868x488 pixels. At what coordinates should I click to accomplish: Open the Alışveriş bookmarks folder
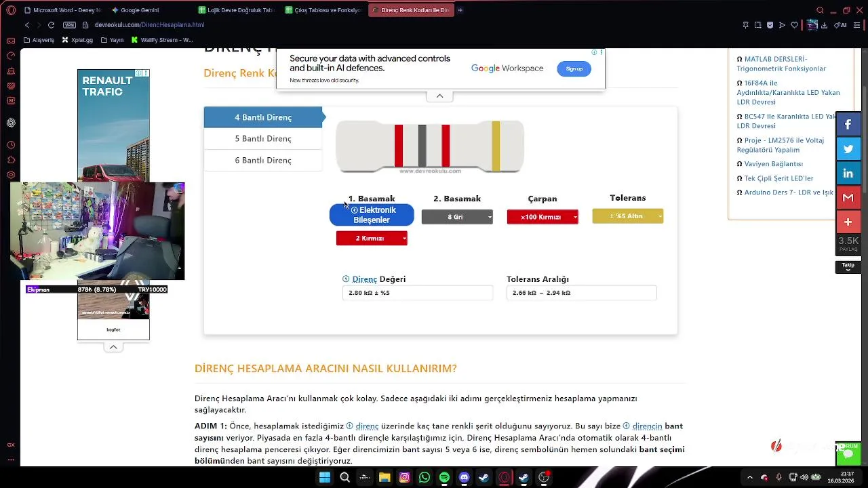click(39, 40)
